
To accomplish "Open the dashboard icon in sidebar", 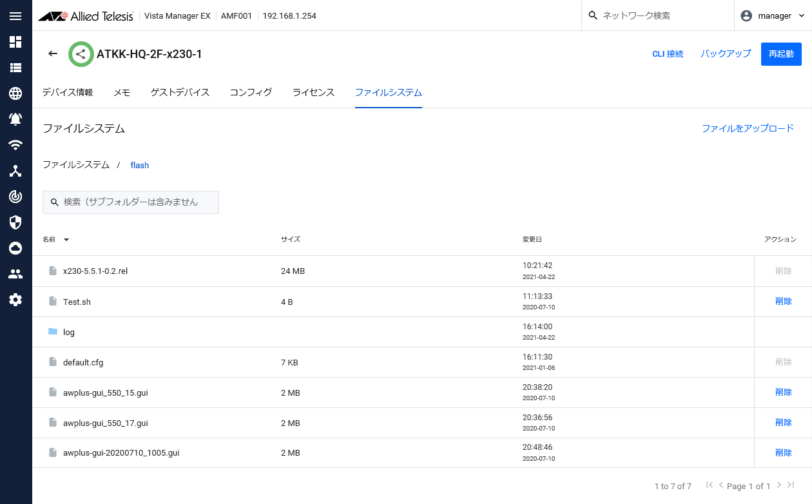I will coord(15,42).
